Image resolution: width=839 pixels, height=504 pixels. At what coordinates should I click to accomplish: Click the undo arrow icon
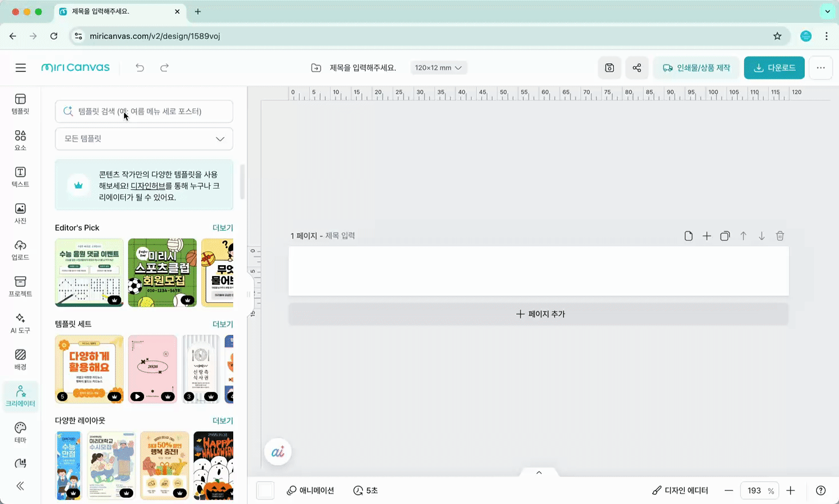click(x=140, y=67)
